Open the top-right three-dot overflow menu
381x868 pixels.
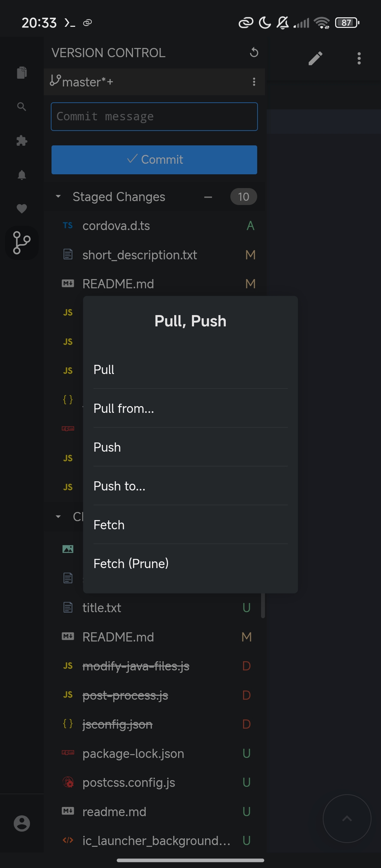(x=359, y=58)
